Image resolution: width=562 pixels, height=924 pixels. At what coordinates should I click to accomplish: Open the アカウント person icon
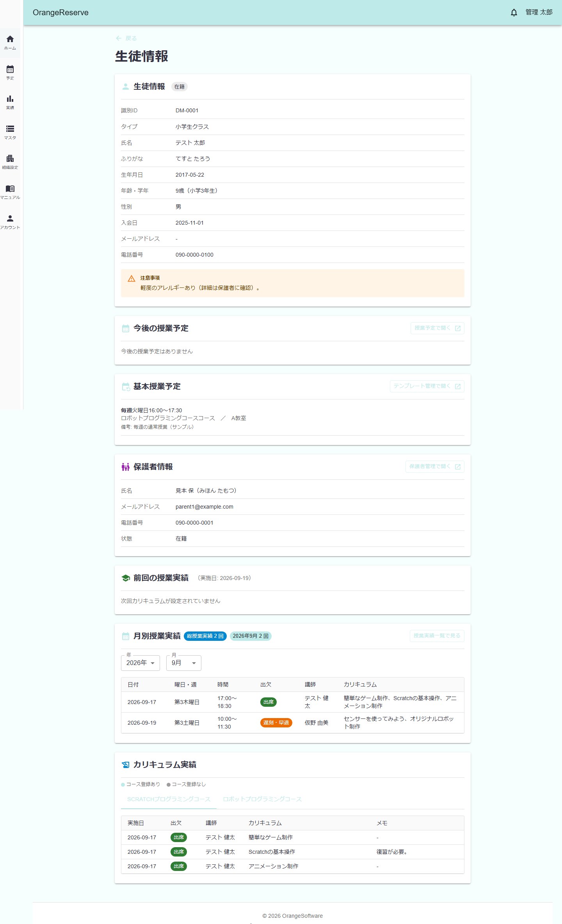(10, 218)
